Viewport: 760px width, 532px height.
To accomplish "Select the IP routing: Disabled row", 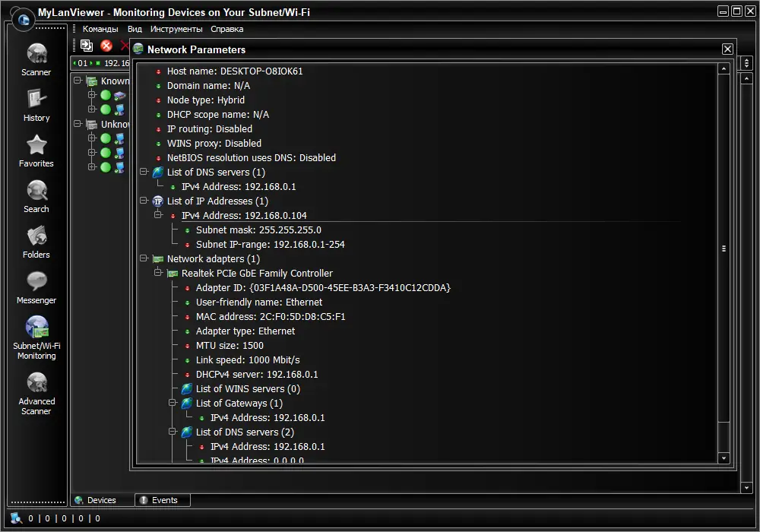I will point(210,129).
